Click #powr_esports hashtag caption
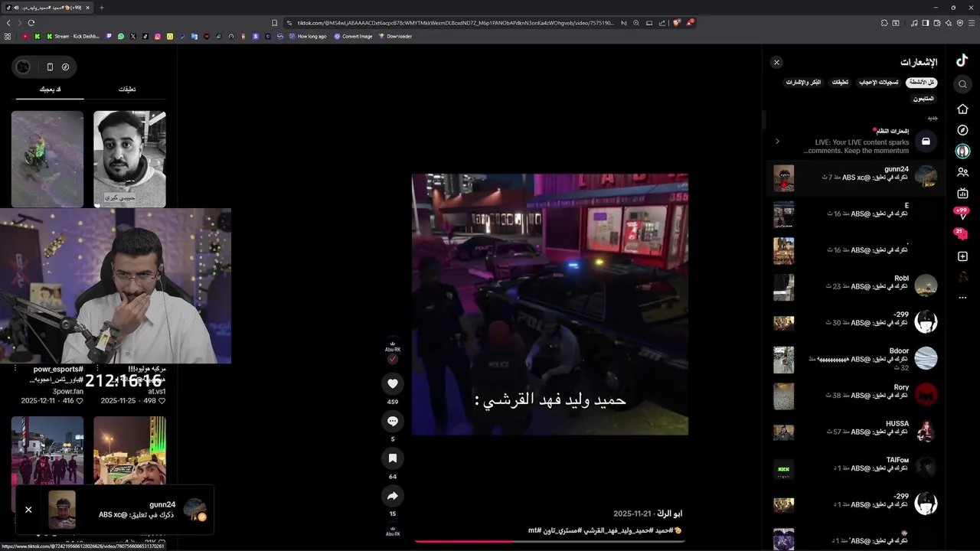Image resolution: width=980 pixels, height=551 pixels. coord(57,369)
